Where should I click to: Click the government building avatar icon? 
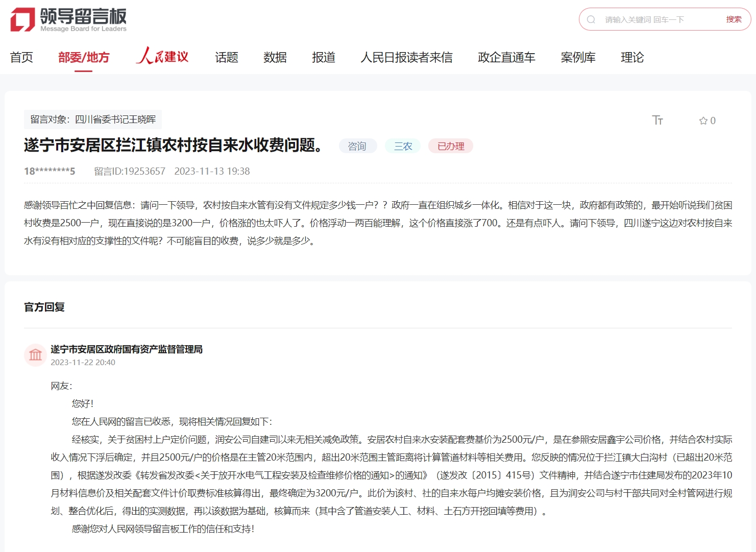pos(35,354)
